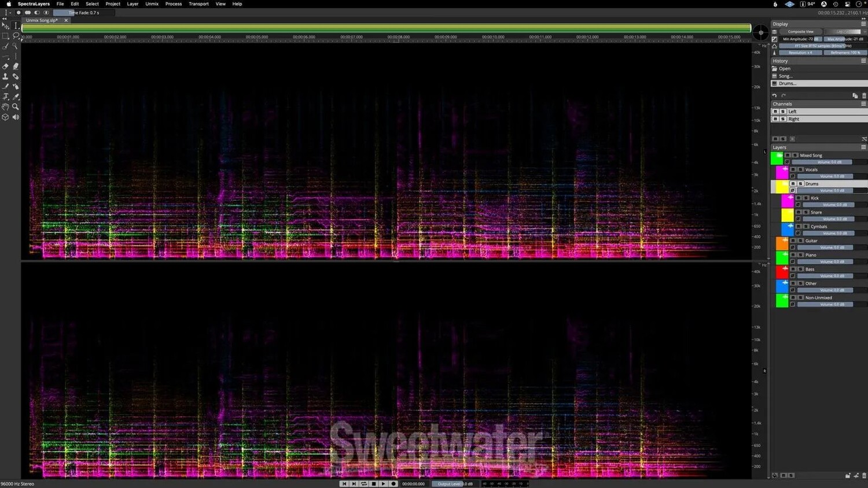Viewport: 868px width, 488px height.
Task: Click the Record transport button
Action: pyautogui.click(x=393, y=483)
